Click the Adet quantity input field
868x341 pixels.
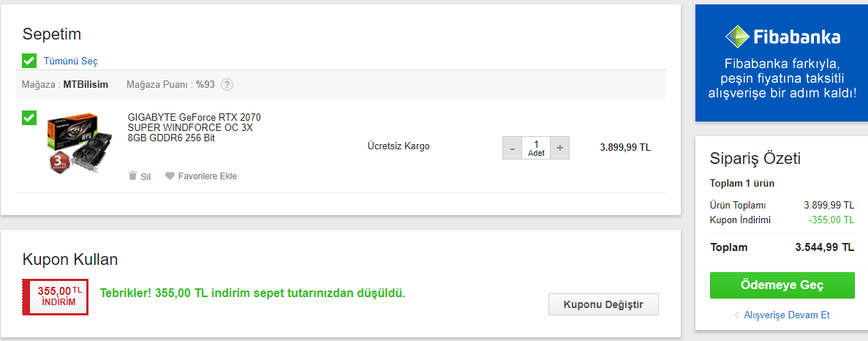click(536, 148)
